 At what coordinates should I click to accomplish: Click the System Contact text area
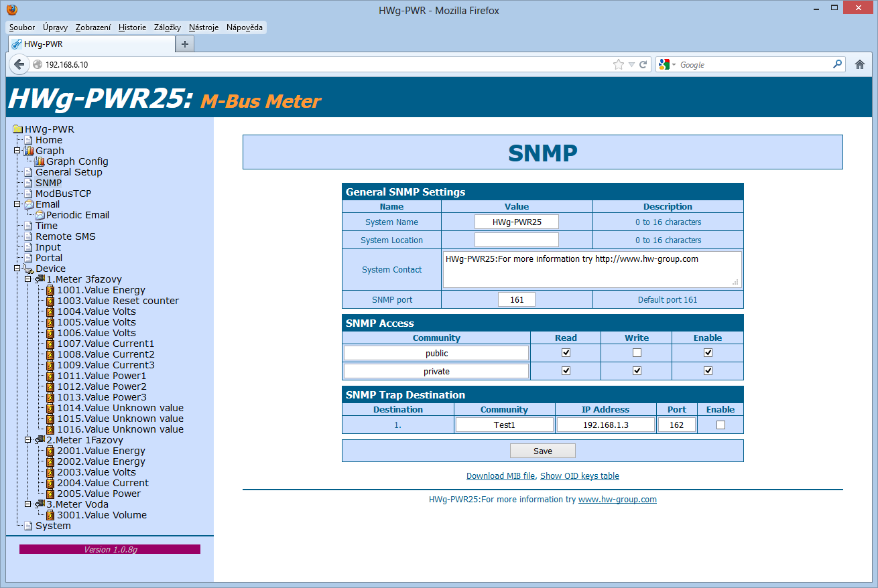pos(592,269)
